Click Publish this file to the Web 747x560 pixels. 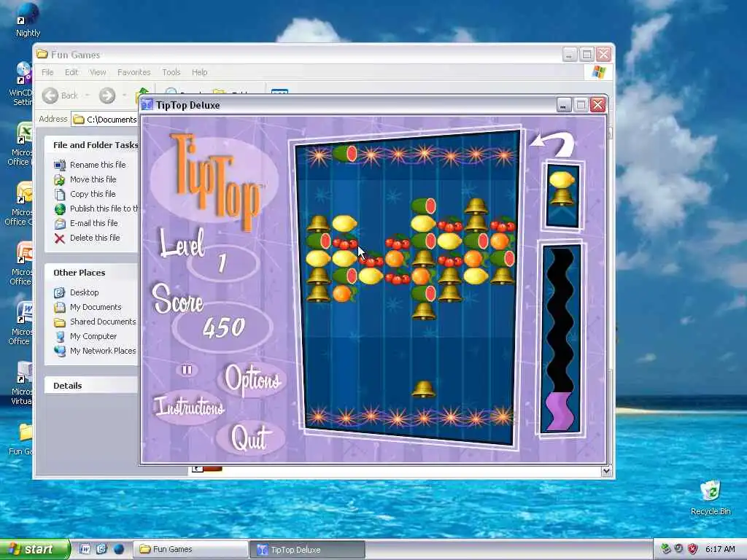104,209
